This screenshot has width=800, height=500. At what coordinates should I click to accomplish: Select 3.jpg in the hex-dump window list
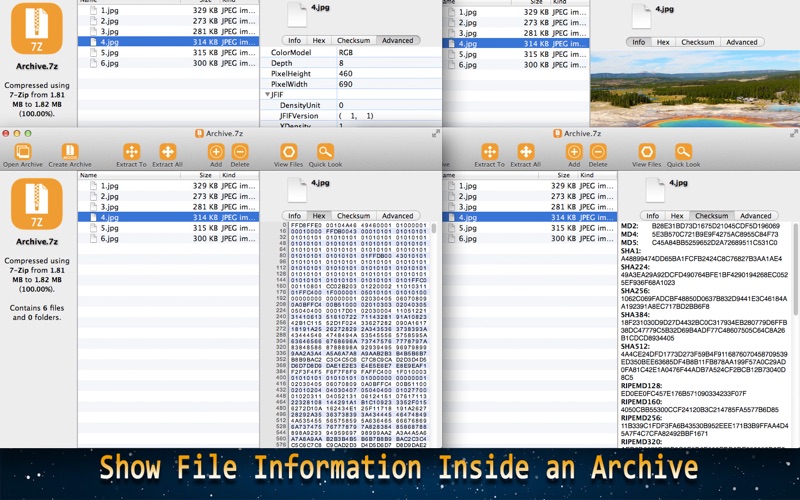click(168, 207)
